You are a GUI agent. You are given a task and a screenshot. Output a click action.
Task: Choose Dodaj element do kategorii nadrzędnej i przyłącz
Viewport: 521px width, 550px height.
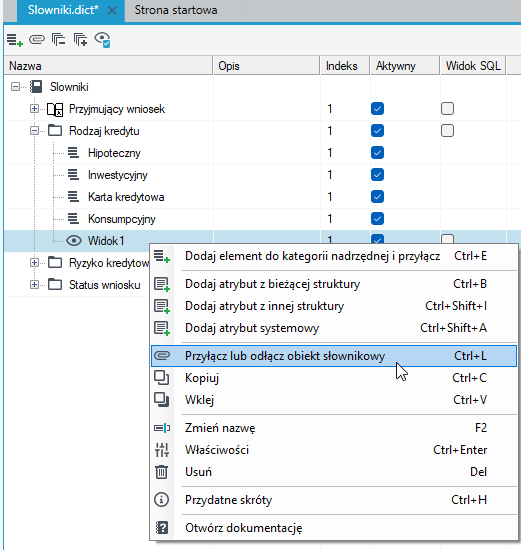click(x=334, y=256)
